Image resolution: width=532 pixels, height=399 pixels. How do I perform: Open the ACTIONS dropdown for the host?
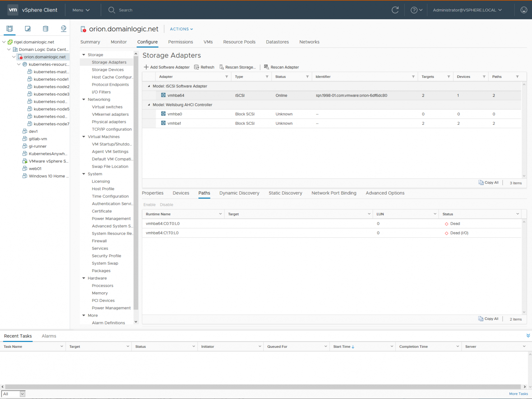(x=181, y=29)
